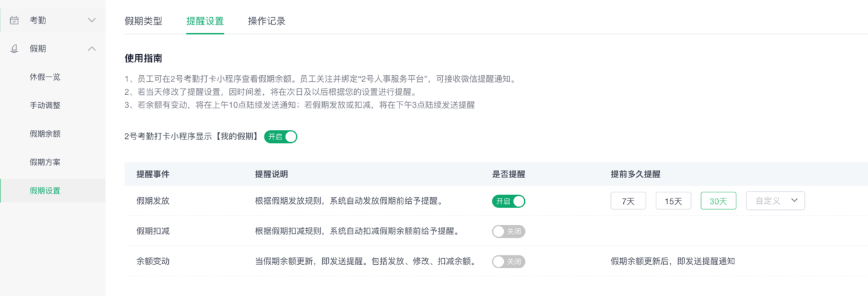
Task: Switch to the 假期类型 tab
Action: (x=144, y=21)
